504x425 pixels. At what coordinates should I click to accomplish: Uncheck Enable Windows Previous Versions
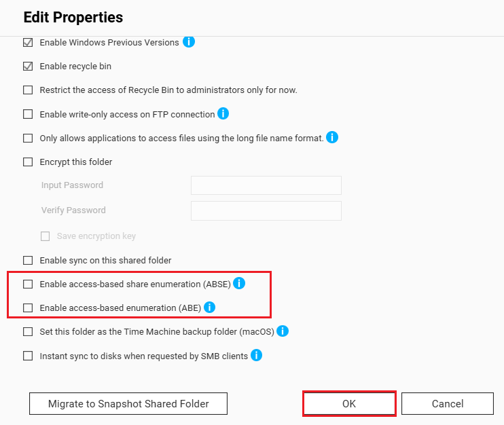pyautogui.click(x=28, y=43)
